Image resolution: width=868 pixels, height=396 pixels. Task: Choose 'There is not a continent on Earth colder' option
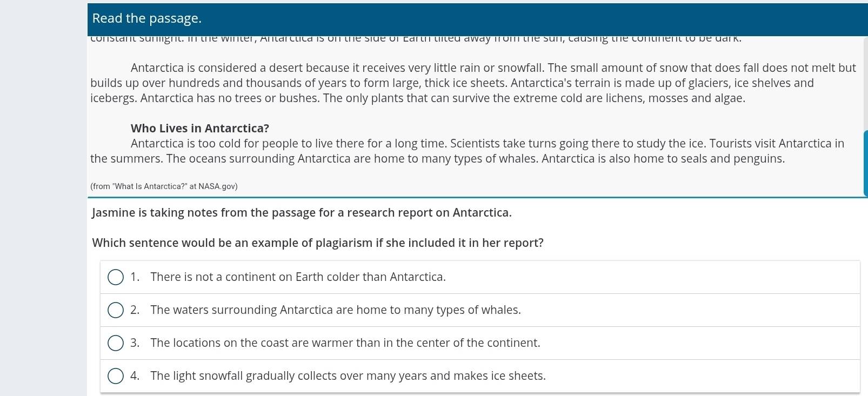pos(298,277)
